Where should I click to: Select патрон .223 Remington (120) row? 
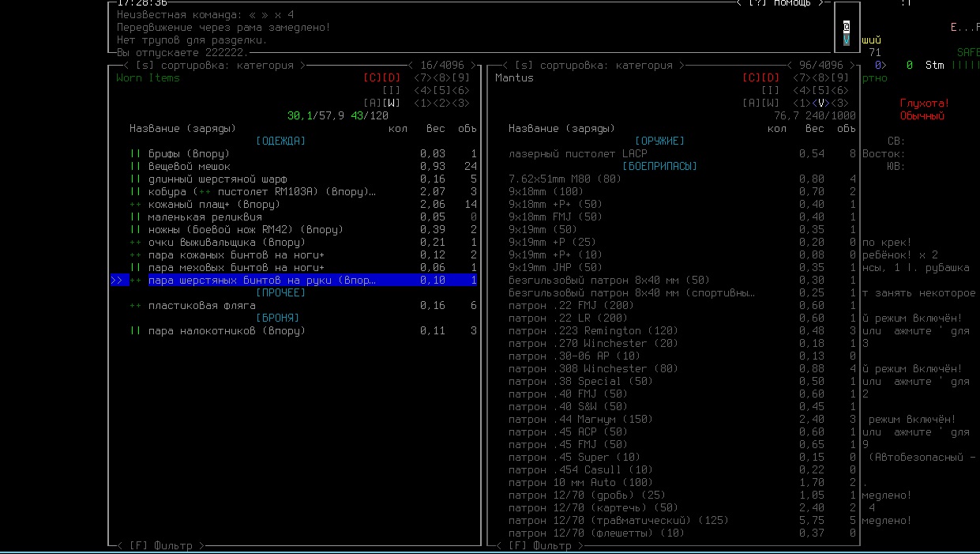(x=682, y=331)
